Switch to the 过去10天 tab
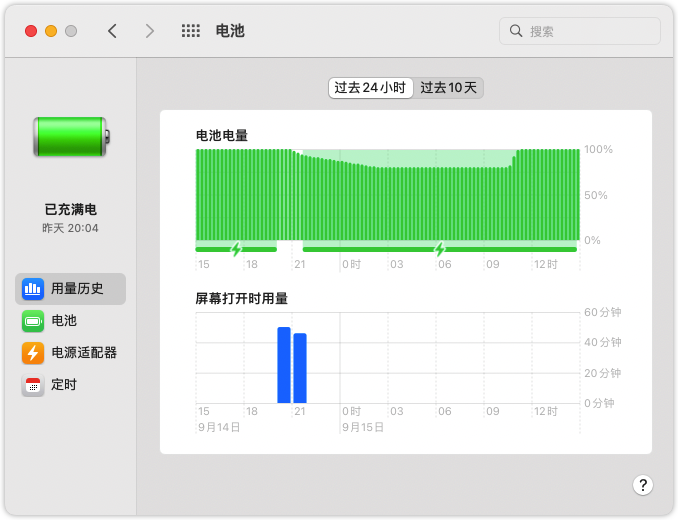 coord(449,88)
